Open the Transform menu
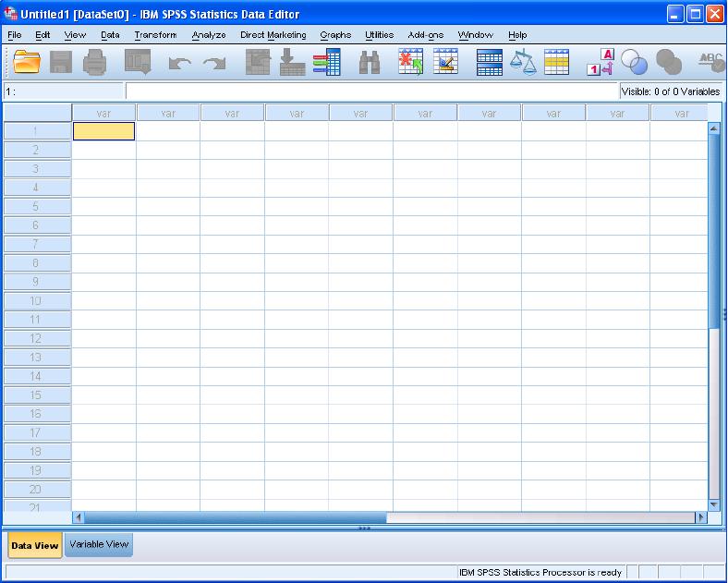728x583 pixels. pyautogui.click(x=155, y=35)
